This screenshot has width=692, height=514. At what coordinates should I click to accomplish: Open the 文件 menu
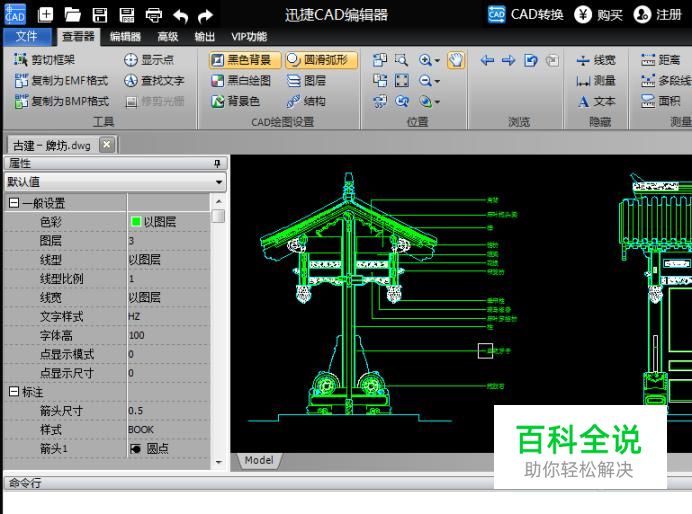(27, 37)
